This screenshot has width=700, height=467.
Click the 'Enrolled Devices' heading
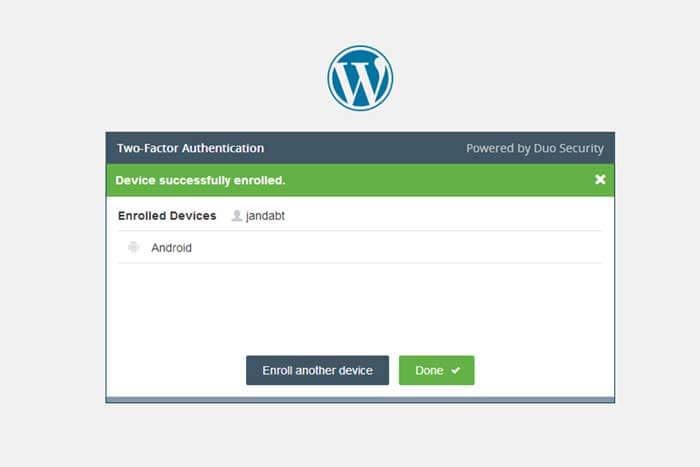coord(167,216)
